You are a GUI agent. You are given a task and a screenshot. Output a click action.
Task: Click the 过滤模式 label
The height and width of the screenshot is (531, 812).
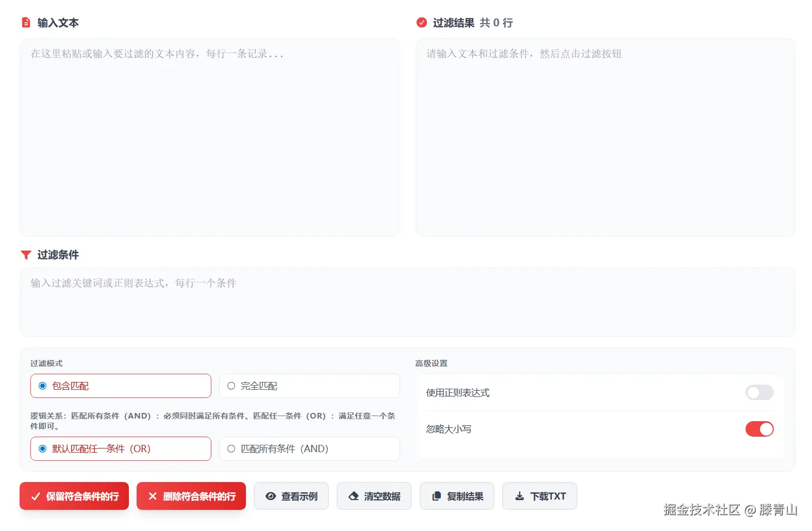tap(46, 363)
